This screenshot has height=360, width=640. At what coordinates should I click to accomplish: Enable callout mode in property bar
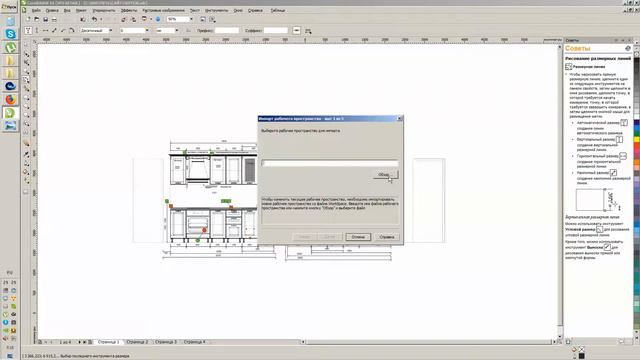tap(63, 31)
